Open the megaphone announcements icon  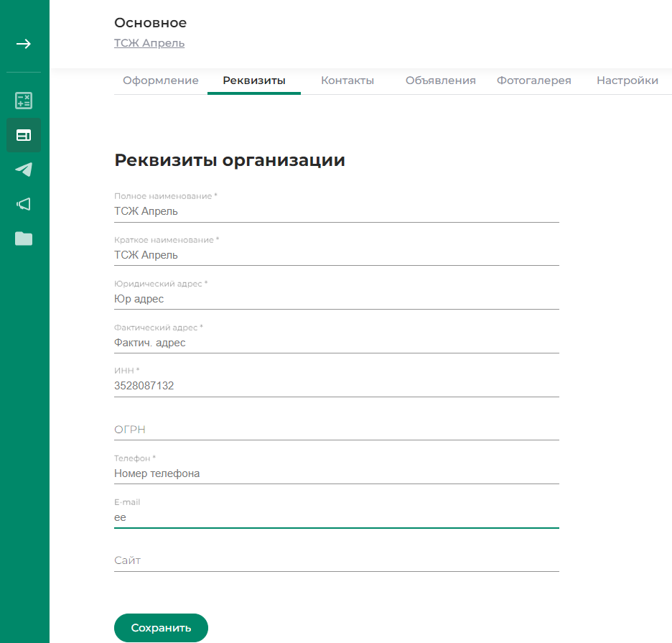pos(24,204)
